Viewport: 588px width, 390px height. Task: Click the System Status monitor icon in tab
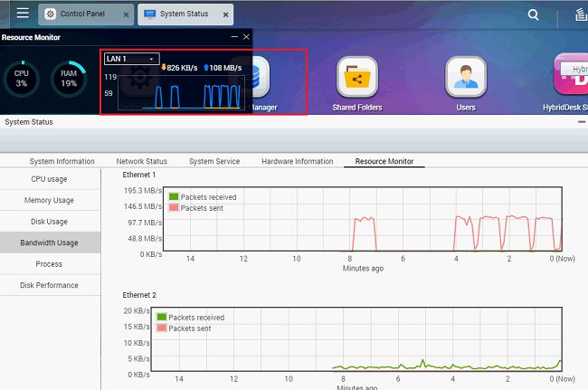point(149,14)
